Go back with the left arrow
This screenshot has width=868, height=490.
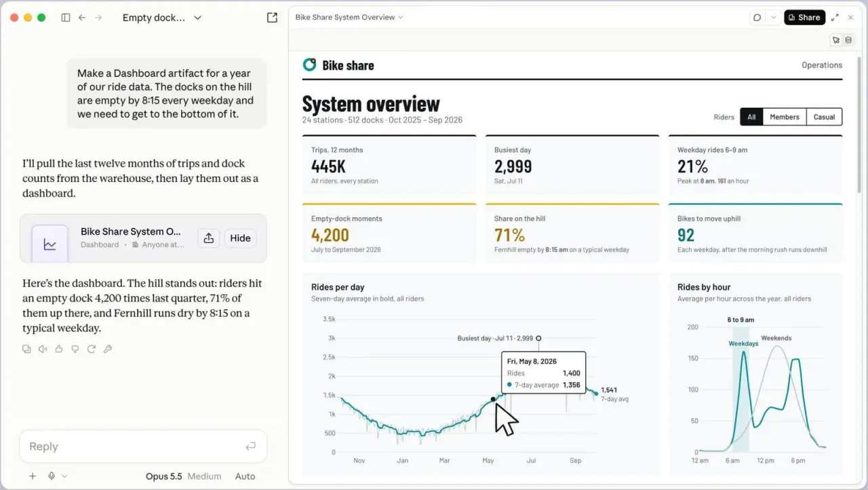pos(82,18)
